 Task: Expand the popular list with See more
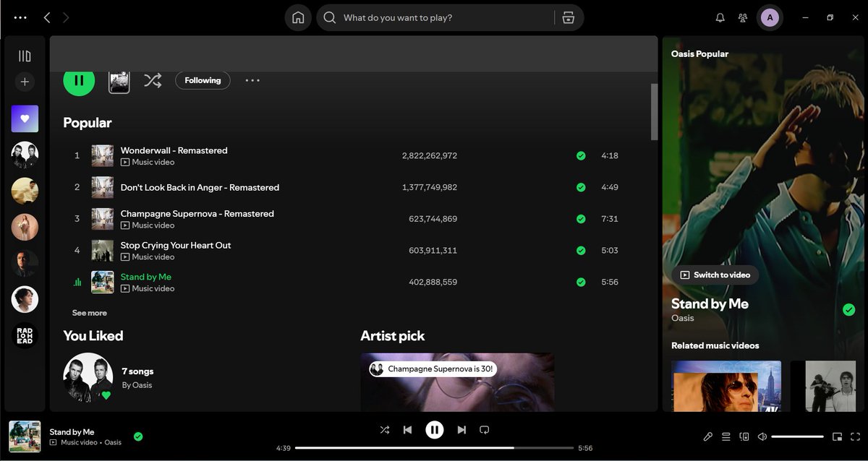tap(89, 313)
